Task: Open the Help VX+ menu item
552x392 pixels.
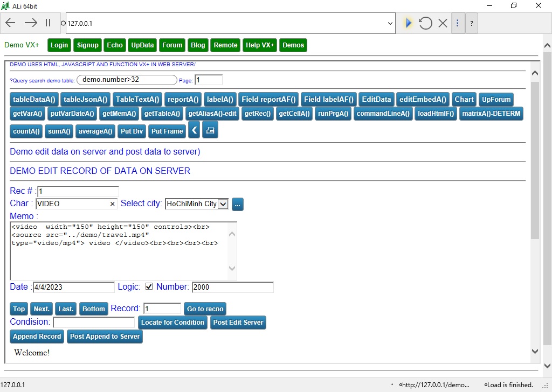Action: click(260, 45)
